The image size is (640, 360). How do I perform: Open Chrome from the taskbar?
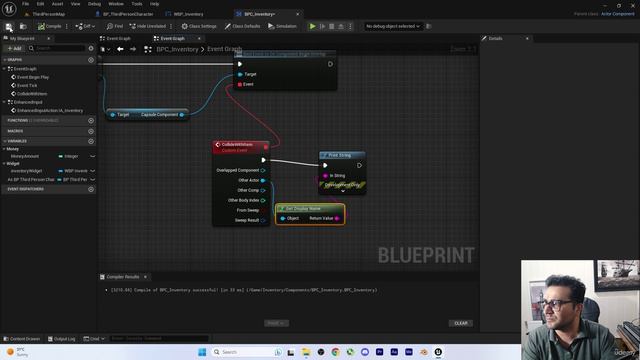pyautogui.click(x=335, y=352)
